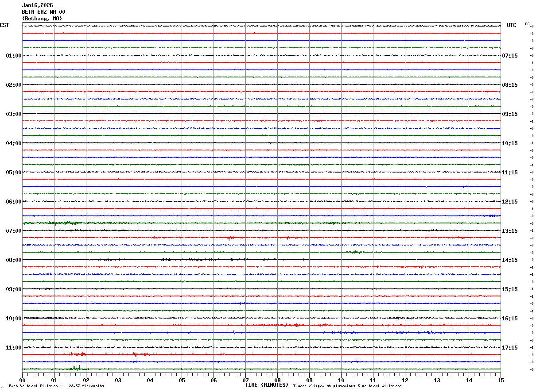Click the '13' minute axis tick
The height and width of the screenshot is (392, 536).
click(437, 380)
